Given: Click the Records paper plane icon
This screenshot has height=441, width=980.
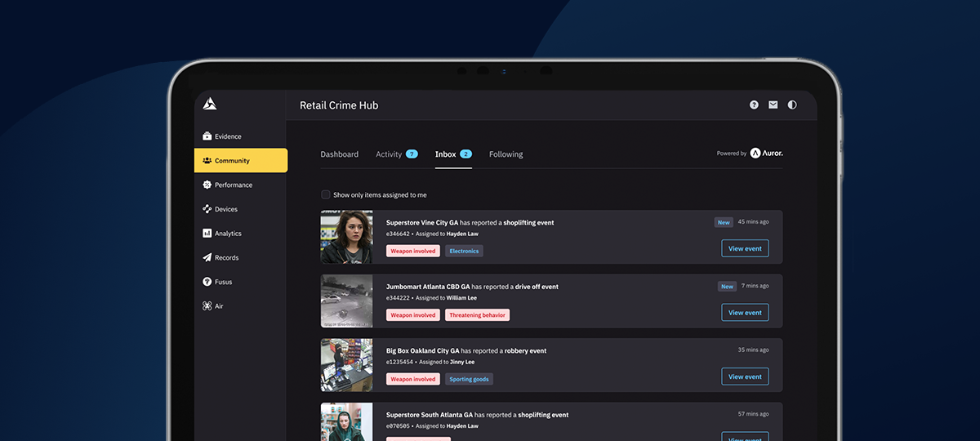Looking at the screenshot, I should pos(207,257).
